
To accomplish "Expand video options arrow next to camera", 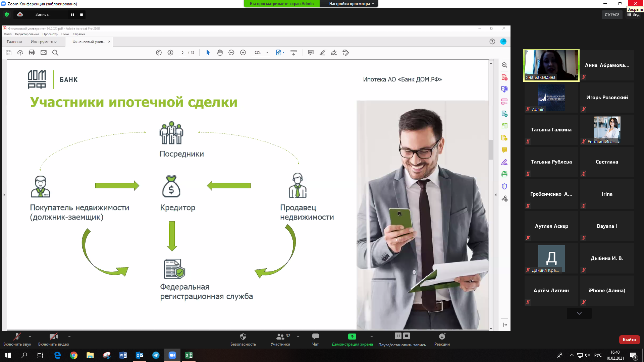I will 69,337.
